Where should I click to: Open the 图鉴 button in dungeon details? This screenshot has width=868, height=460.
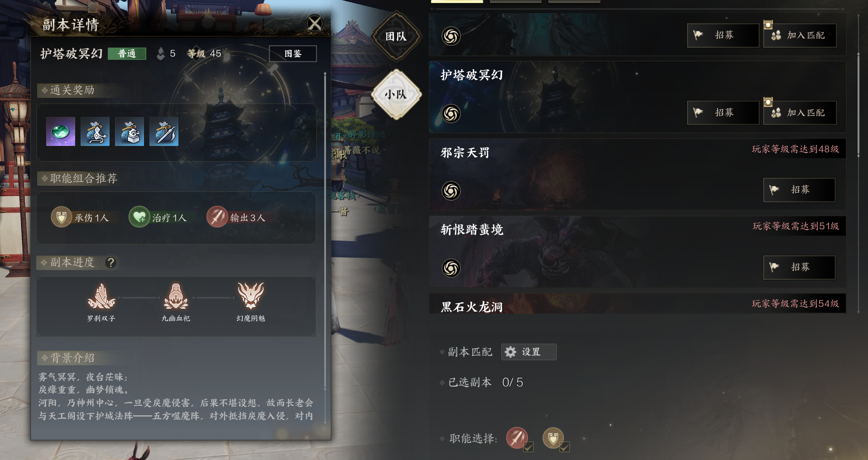[293, 53]
